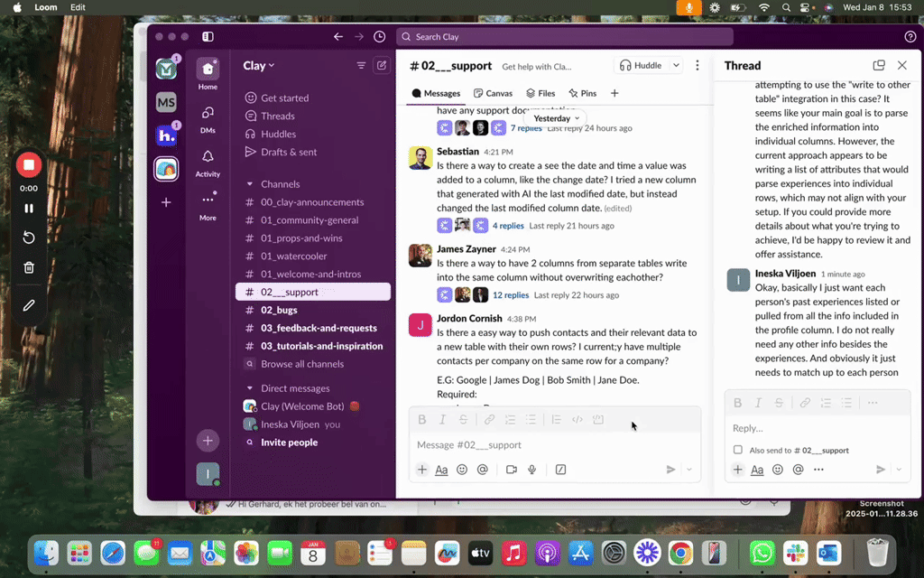Switch to the Canvas tab

493,93
